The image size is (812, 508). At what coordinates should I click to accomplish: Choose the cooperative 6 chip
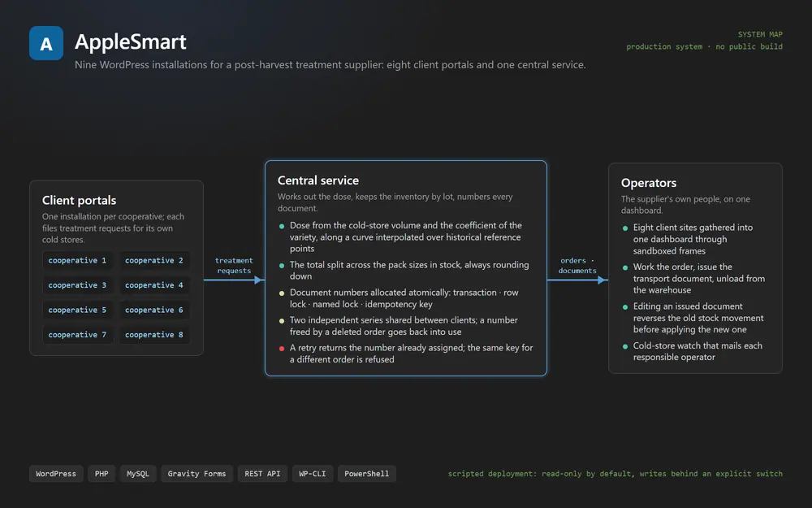[154, 310]
